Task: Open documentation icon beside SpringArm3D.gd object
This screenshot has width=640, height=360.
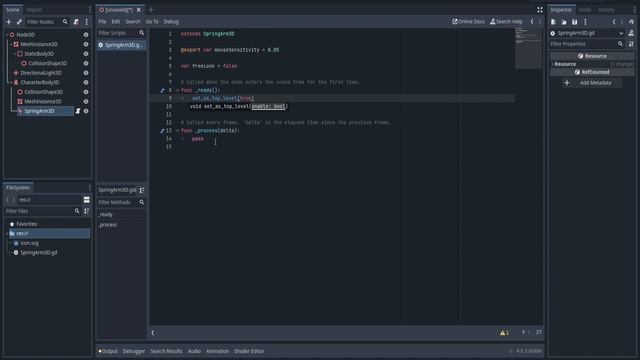Action: pos(631,33)
